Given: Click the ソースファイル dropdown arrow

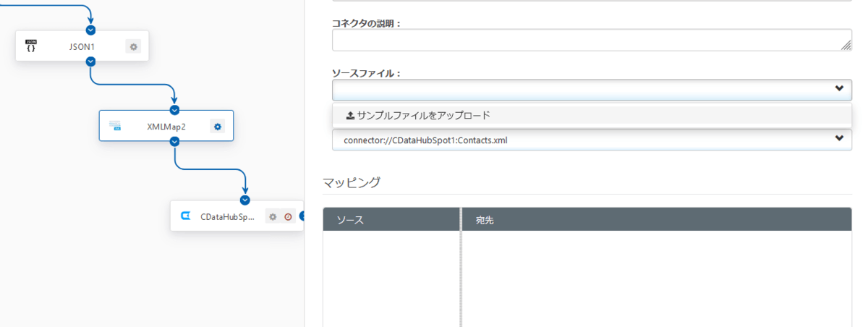Looking at the screenshot, I should tap(839, 89).
